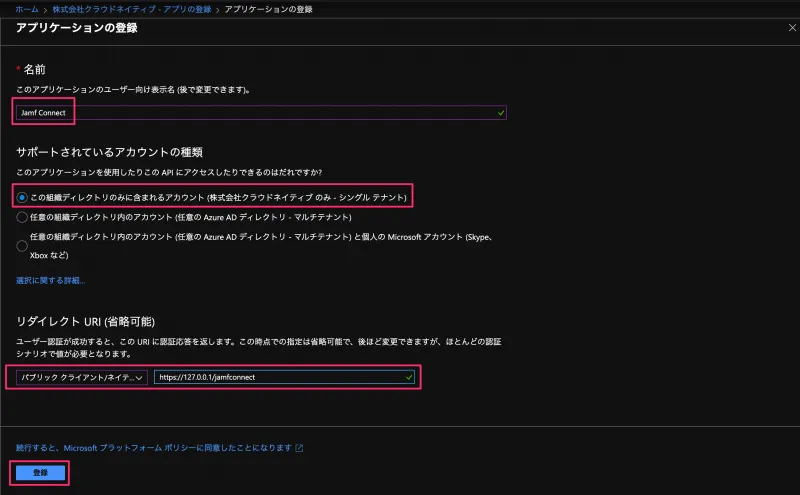Open the 選択に関する詳細 help link
The height and width of the screenshot is (495, 800).
(51, 280)
